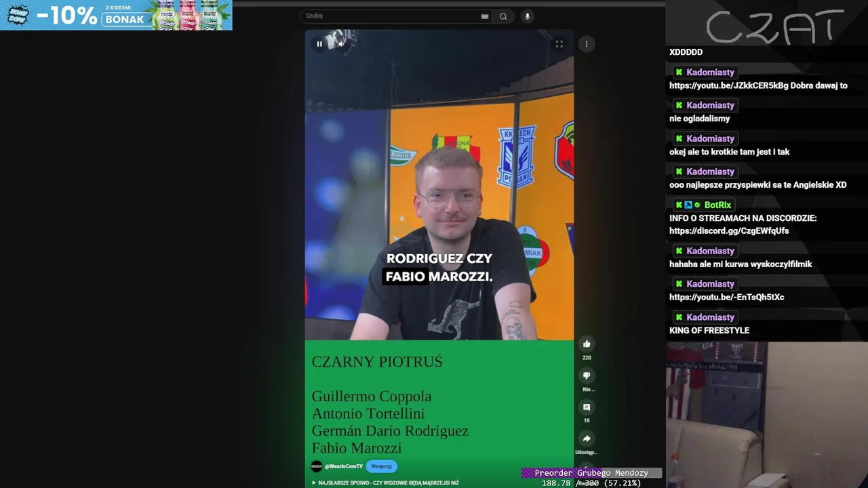Open fullscreen mode for the Short
Viewport: 868px width, 488px height.
click(x=559, y=44)
